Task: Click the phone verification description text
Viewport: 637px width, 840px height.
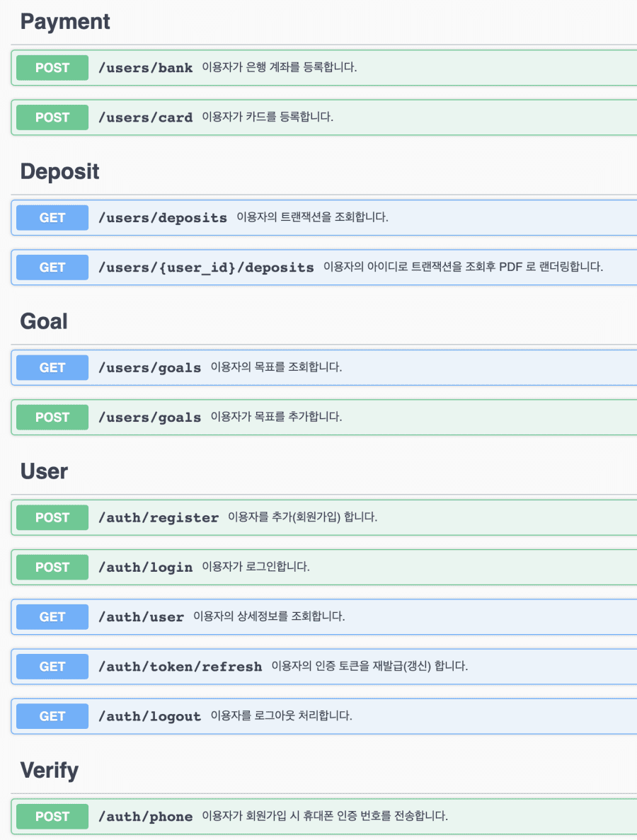Action: pos(325,816)
